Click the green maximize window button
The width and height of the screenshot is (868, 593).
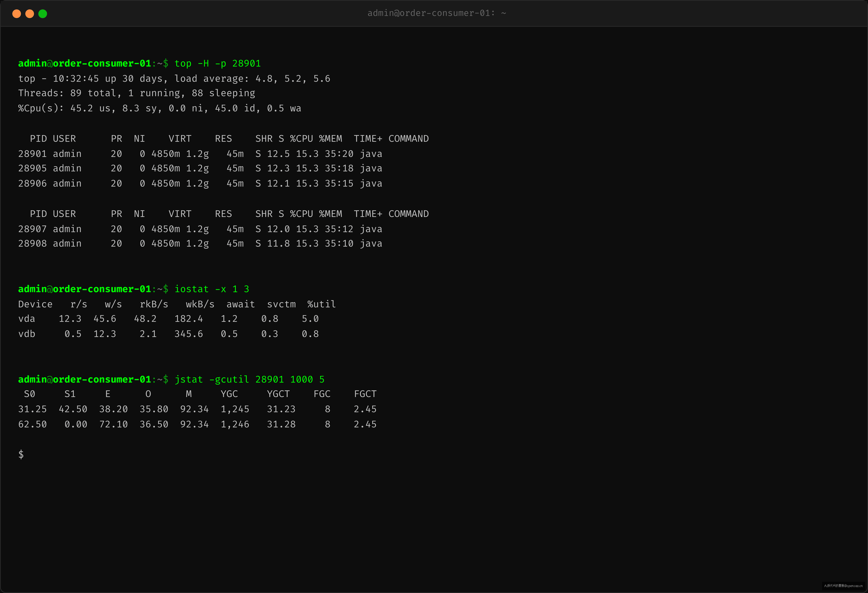point(42,14)
